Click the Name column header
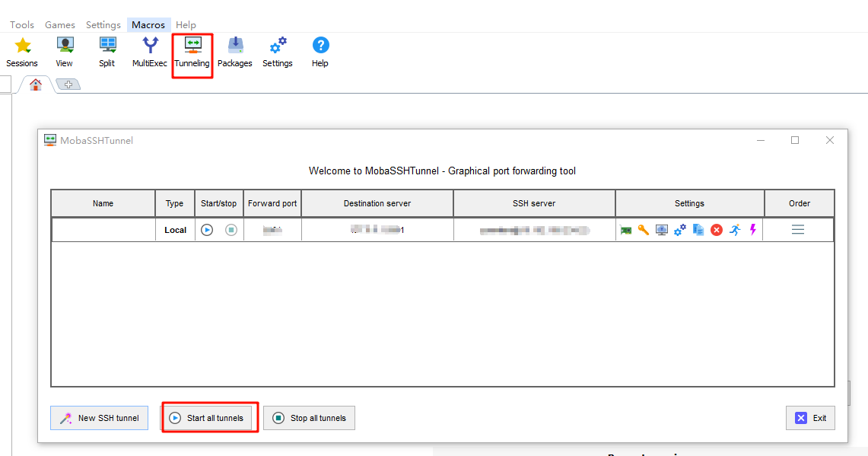868x456 pixels. point(103,203)
